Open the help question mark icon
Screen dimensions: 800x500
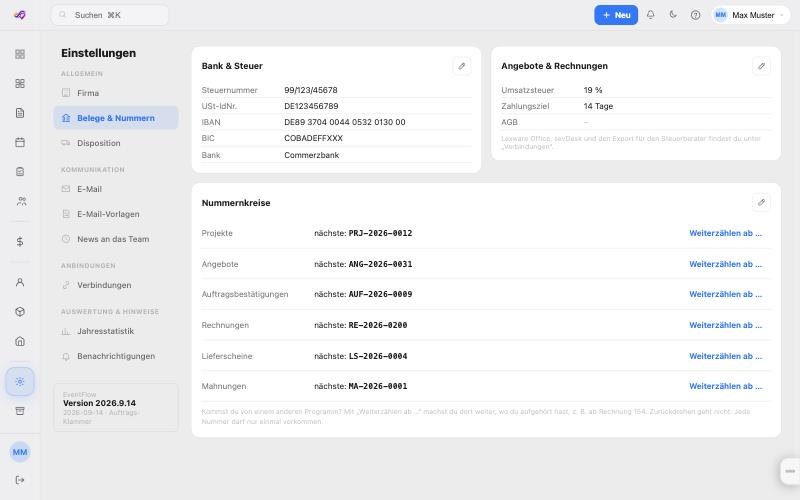[695, 15]
